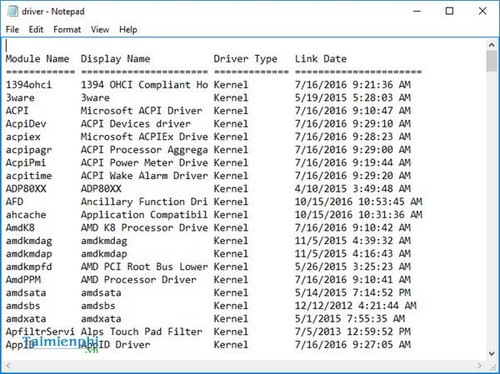Click display name ACPI Devices driver
This screenshot has height=374, width=500.
(x=136, y=124)
